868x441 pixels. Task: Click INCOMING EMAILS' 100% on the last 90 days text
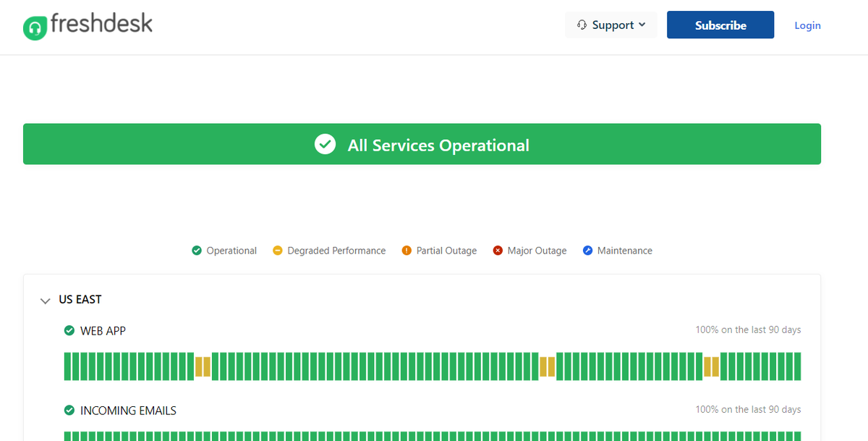tap(748, 409)
